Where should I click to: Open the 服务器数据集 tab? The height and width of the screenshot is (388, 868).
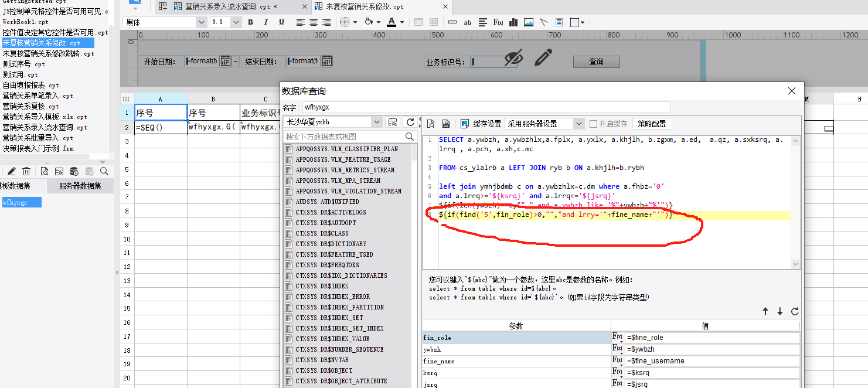80,186
